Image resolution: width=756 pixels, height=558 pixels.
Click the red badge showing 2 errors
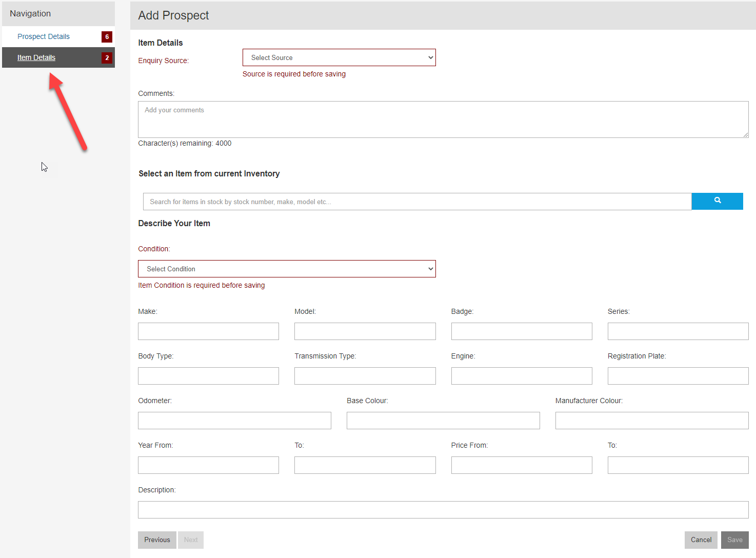click(x=107, y=58)
